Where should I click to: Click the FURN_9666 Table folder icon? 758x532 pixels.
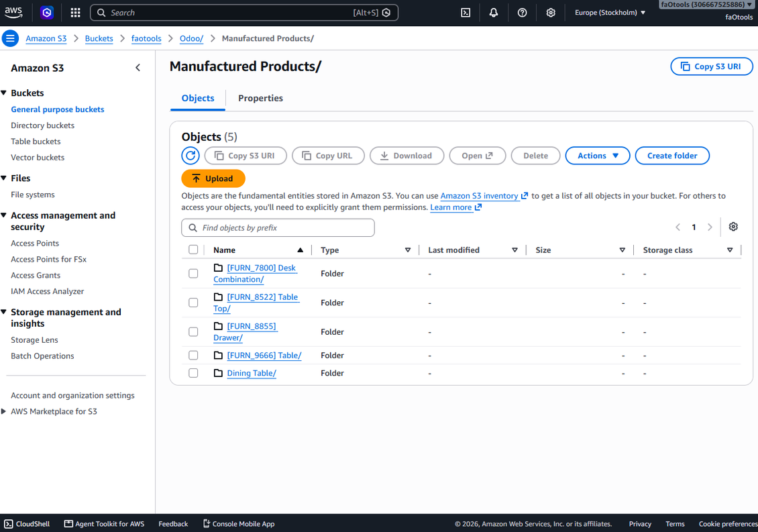pos(219,355)
